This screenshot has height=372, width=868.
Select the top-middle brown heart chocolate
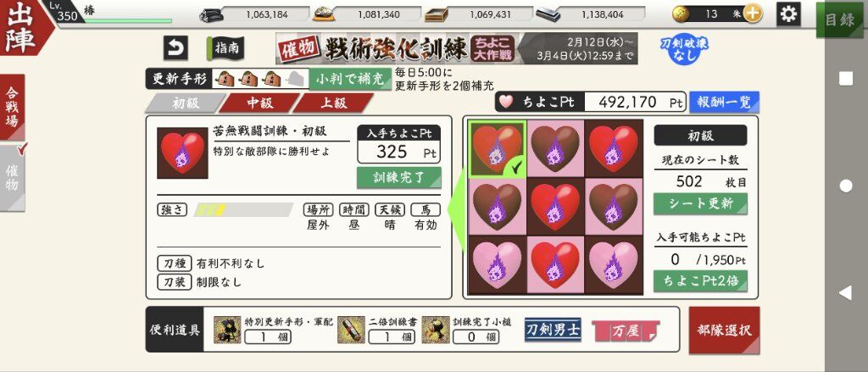(555, 149)
